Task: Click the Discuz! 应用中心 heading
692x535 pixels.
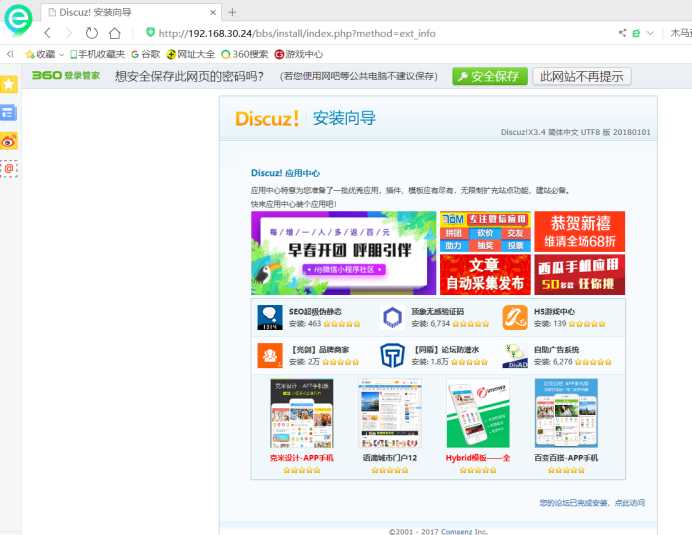Action: pos(286,173)
